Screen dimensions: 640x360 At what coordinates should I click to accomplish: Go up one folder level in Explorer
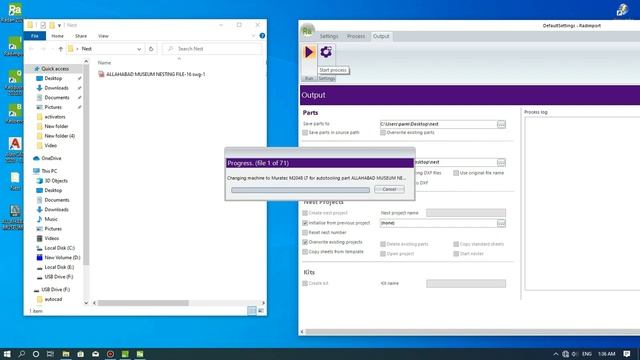(x=60, y=49)
